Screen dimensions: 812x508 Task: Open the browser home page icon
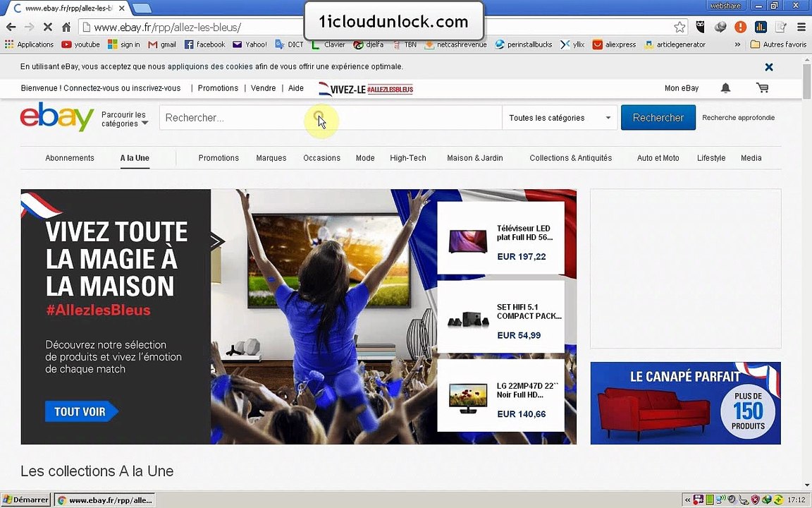(x=66, y=27)
